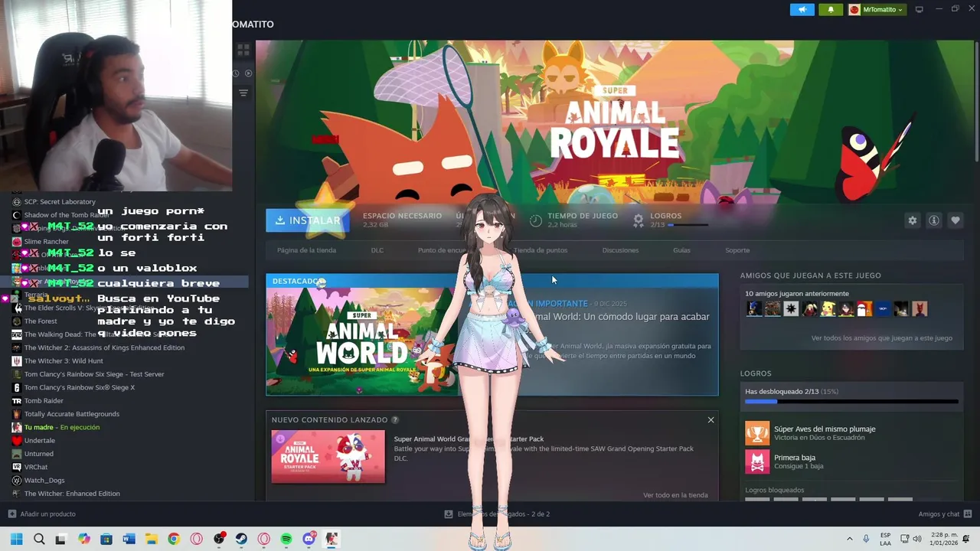The image size is (980, 551).
Task: Open File Explorer from taskbar
Action: click(x=151, y=539)
